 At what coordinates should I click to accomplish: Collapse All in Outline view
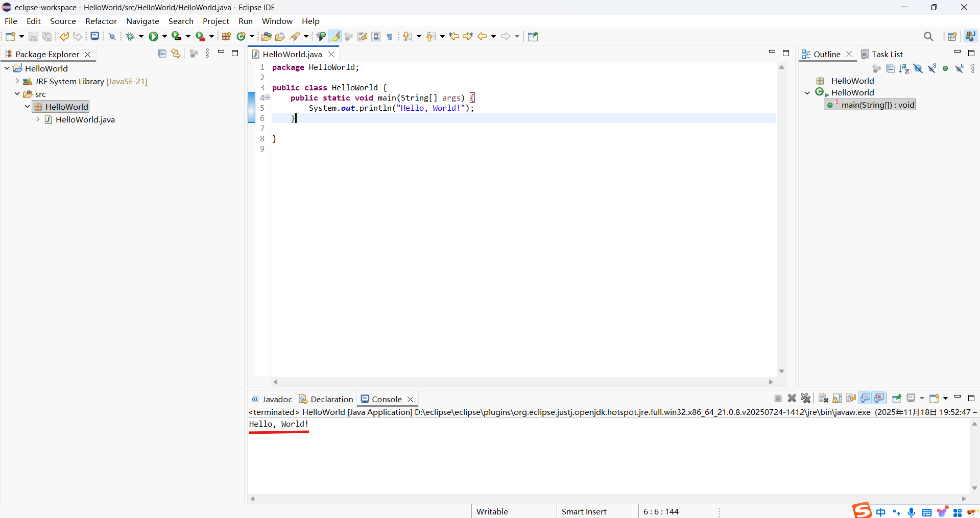click(x=891, y=69)
